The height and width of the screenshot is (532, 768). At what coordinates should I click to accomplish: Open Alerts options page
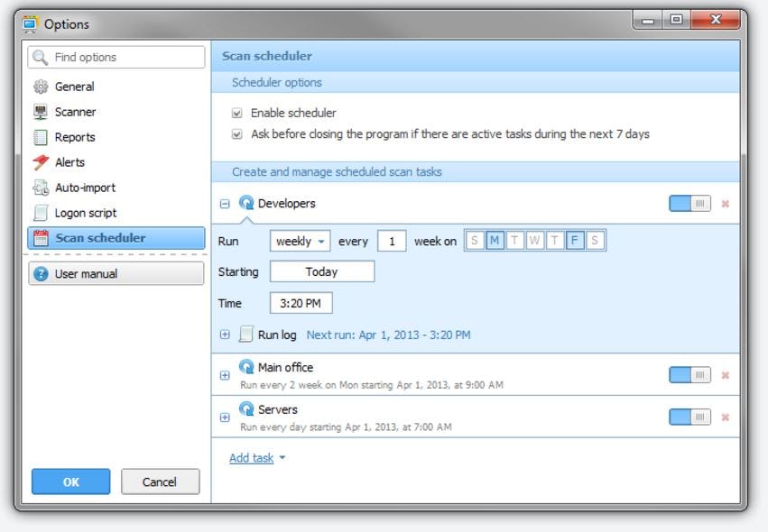116,162
